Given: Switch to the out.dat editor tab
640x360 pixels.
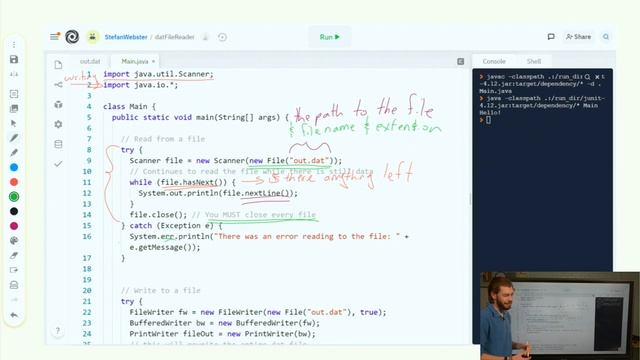Looking at the screenshot, I should [x=90, y=61].
